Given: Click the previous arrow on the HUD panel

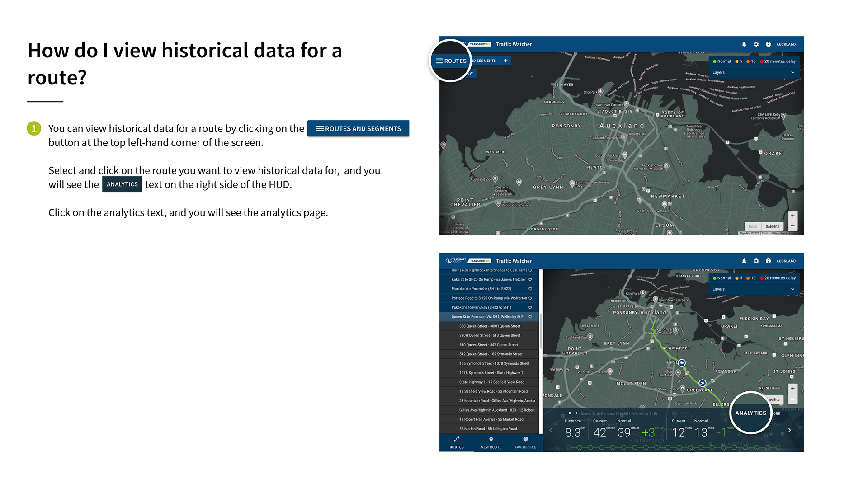Looking at the screenshot, I should pos(551,430).
